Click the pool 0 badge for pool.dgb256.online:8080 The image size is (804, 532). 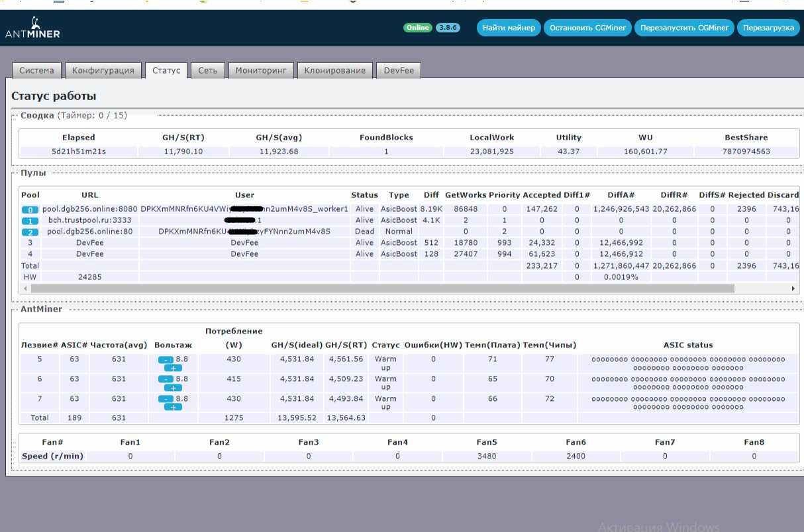[30, 210]
